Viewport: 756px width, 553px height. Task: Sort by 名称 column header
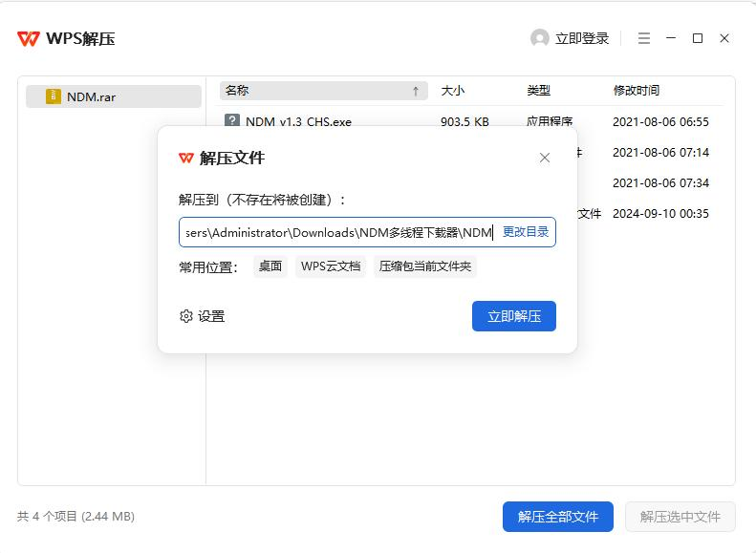coord(323,91)
